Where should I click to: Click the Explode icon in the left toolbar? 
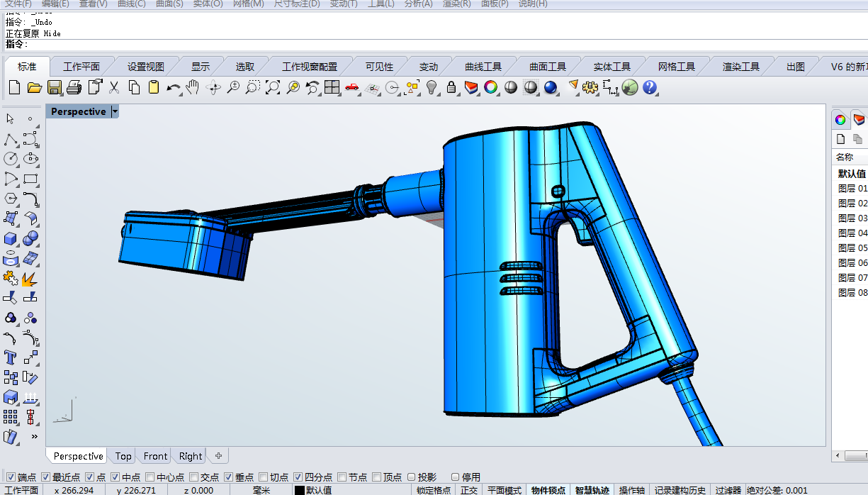click(30, 278)
